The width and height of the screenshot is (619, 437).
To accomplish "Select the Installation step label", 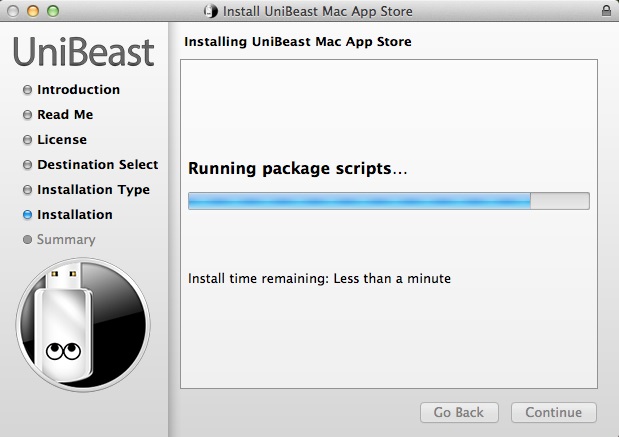I will pos(75,214).
